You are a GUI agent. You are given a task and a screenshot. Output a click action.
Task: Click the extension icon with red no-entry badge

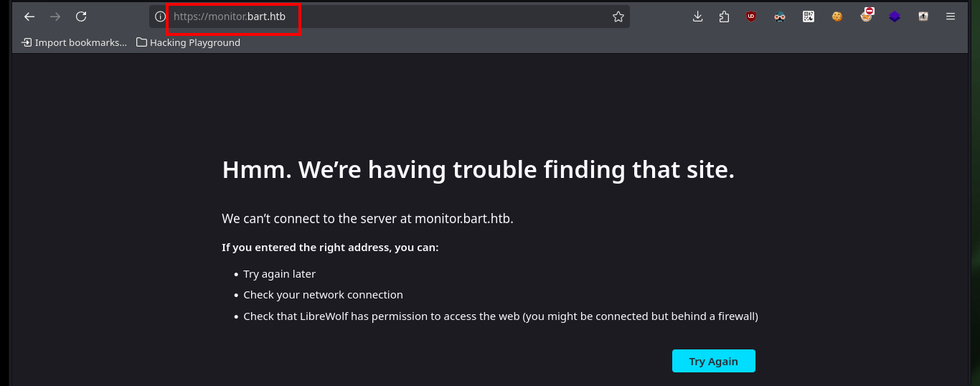[867, 15]
